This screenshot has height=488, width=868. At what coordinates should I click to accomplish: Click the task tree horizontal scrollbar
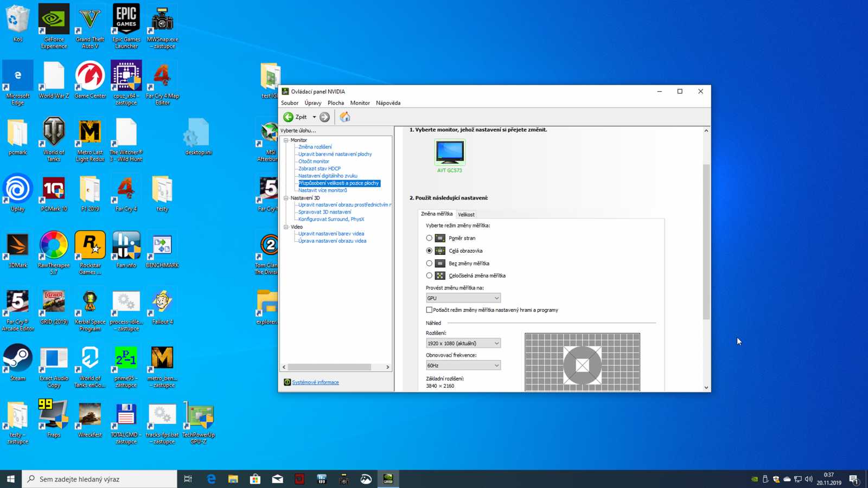(329, 367)
